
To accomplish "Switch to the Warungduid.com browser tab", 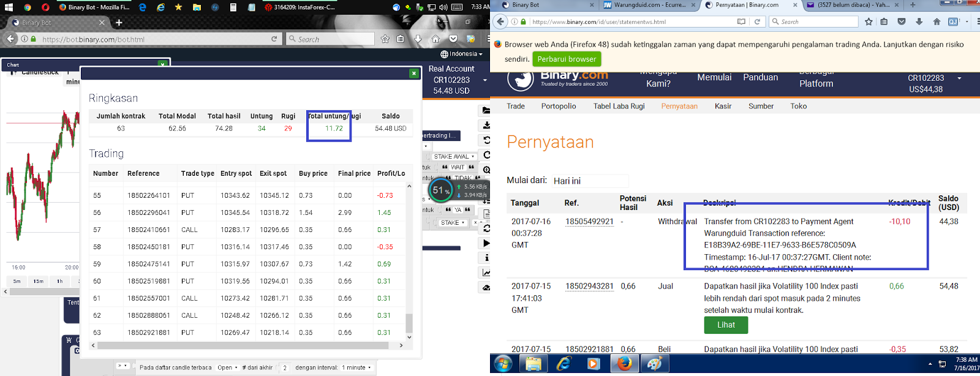I will click(649, 5).
